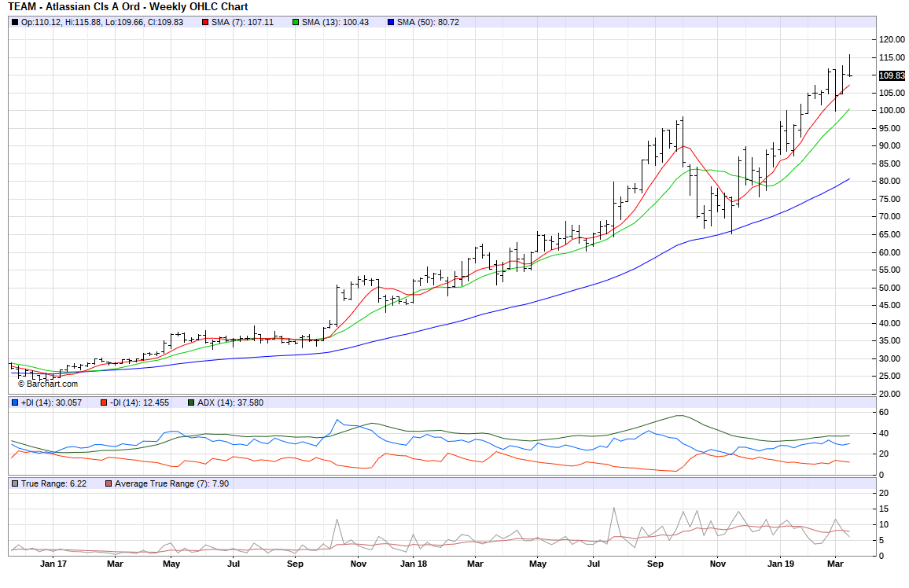Click the gray True Range legend marker
Image resolution: width=909 pixels, height=588 pixels.
[15, 483]
